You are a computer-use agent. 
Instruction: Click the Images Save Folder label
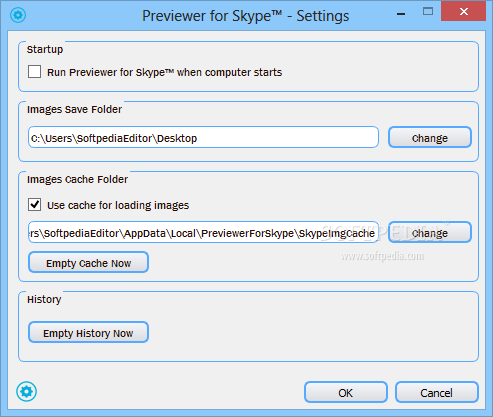(74, 109)
